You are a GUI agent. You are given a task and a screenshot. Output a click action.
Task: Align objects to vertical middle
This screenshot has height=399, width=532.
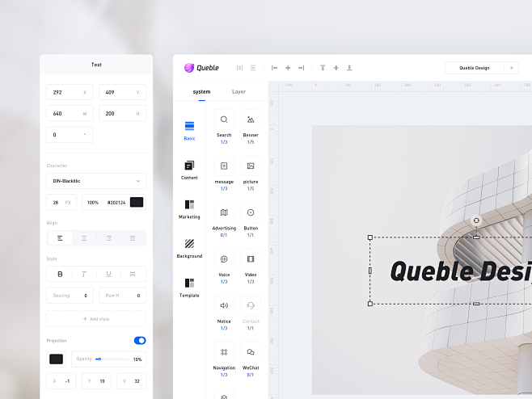click(336, 68)
